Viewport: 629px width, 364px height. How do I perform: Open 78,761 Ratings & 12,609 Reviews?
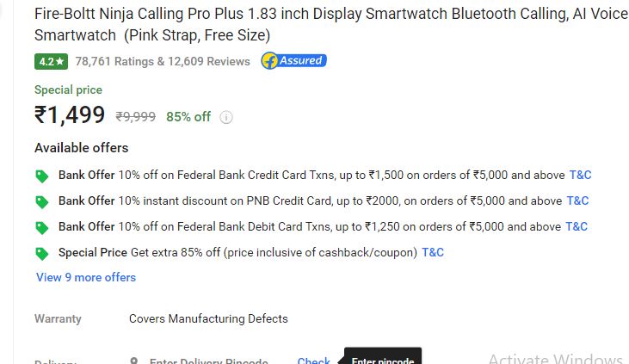[163, 61]
